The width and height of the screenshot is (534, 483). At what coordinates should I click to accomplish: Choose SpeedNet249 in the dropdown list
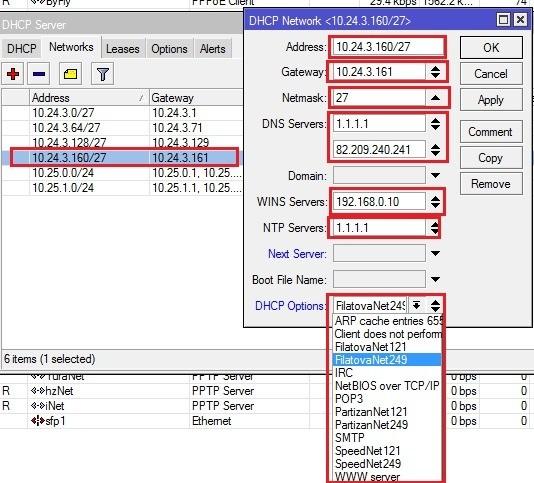(x=368, y=464)
